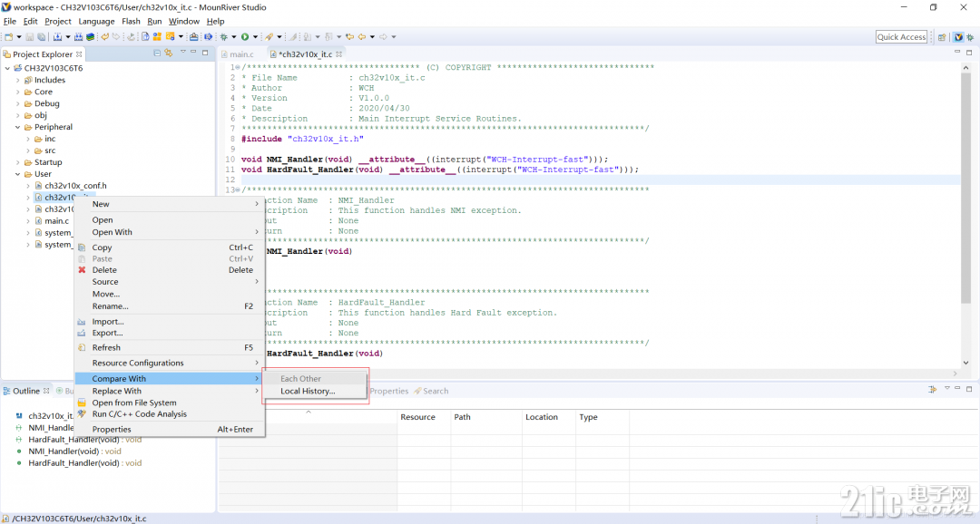Collapse the CH32V103C6T6 project node
The image size is (980, 524).
pos(7,68)
